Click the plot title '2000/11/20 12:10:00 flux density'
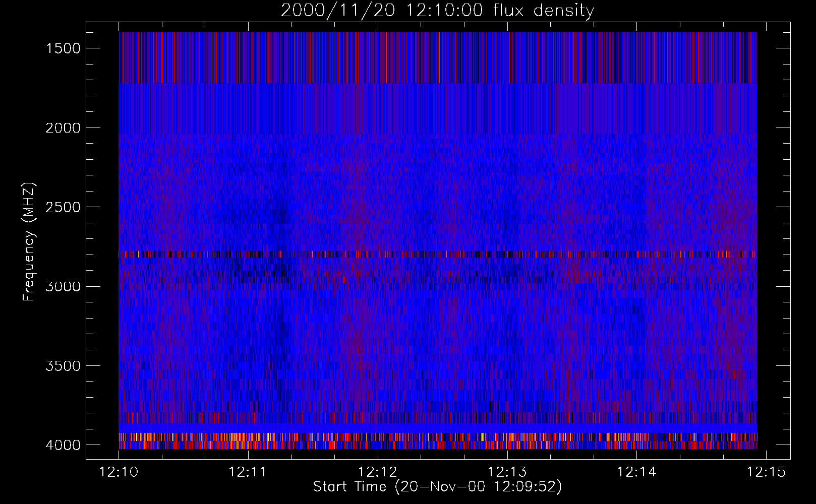The height and width of the screenshot is (504, 816). 437,11
